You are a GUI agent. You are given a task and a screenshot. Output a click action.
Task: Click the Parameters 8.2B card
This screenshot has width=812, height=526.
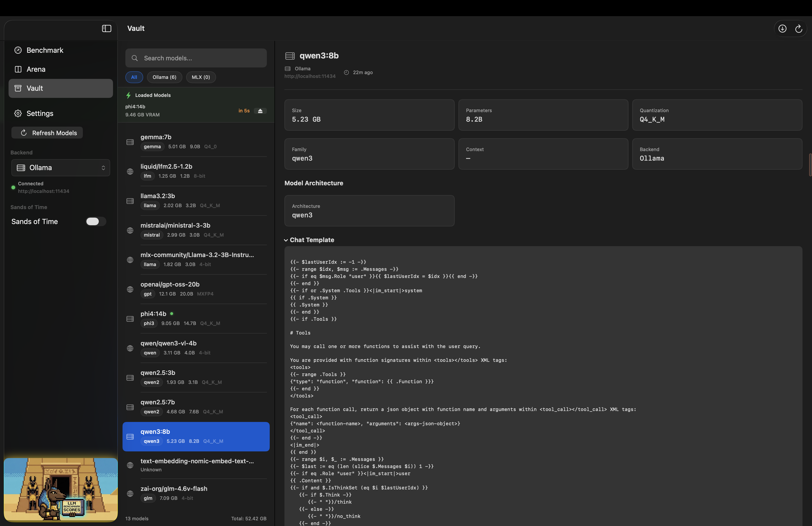click(x=543, y=115)
